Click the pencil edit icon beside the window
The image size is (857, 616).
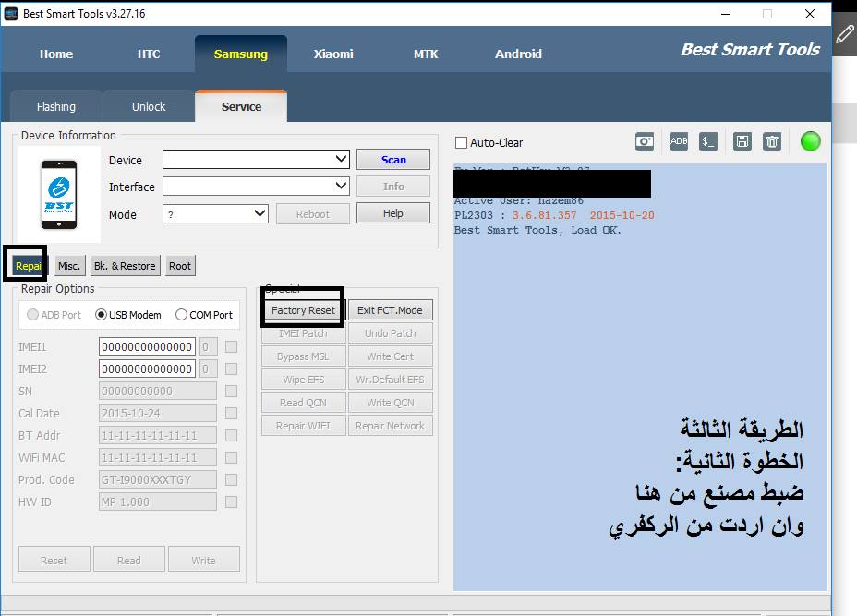[x=845, y=34]
